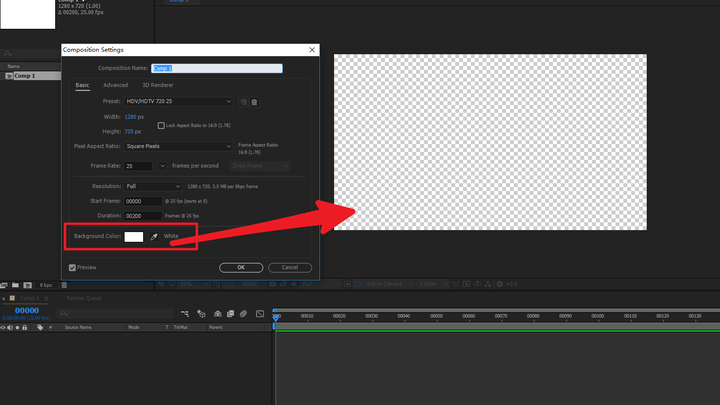Viewport: 720px width, 405px height.
Task: Hide shy layers icon in timeline
Action: 218,314
